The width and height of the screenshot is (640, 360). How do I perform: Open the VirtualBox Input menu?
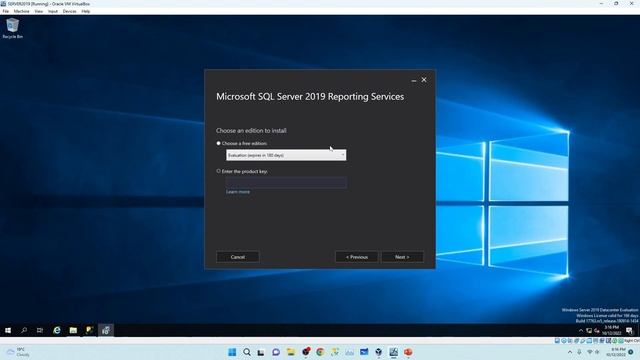[53, 11]
